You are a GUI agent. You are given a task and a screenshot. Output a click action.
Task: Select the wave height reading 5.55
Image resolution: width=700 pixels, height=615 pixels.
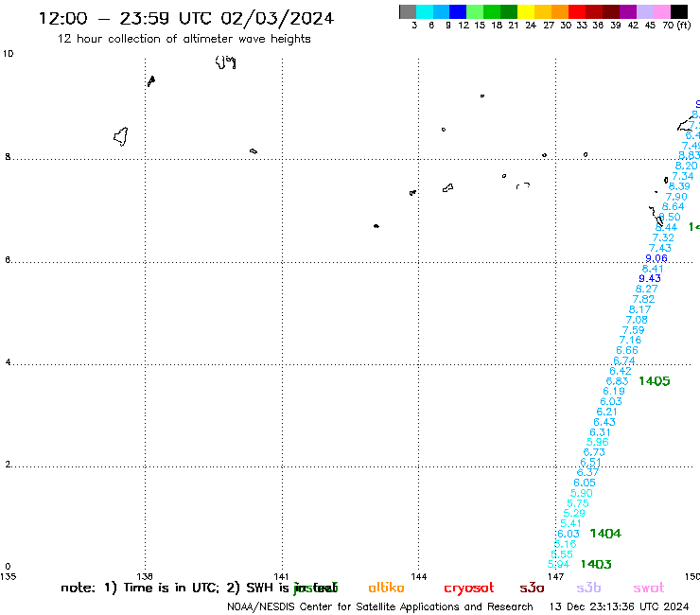(562, 553)
